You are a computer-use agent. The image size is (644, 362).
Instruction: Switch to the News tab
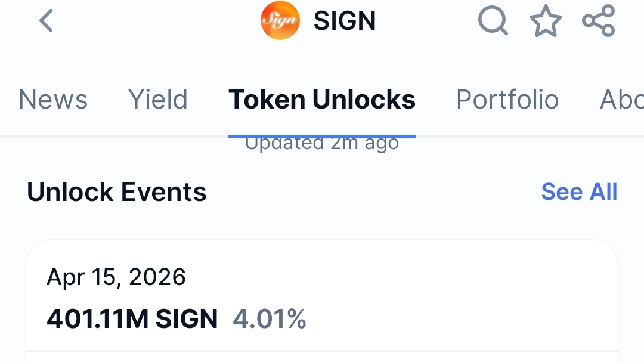click(53, 100)
